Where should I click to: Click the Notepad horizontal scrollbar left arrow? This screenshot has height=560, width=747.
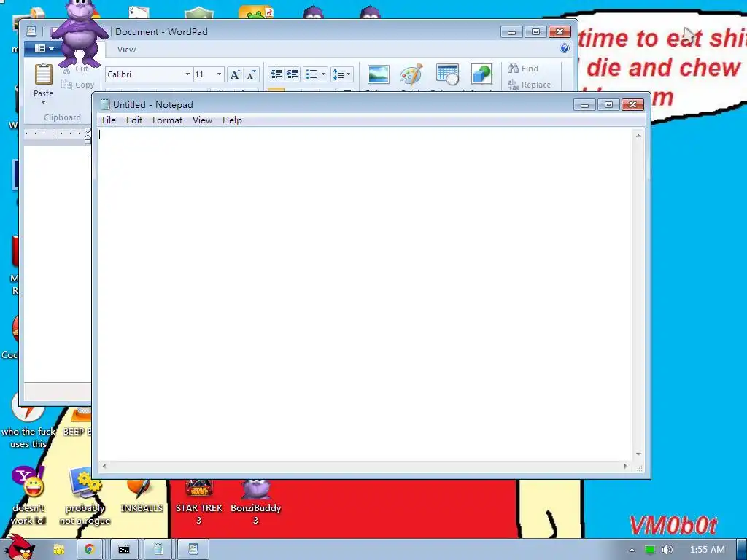coord(104,466)
